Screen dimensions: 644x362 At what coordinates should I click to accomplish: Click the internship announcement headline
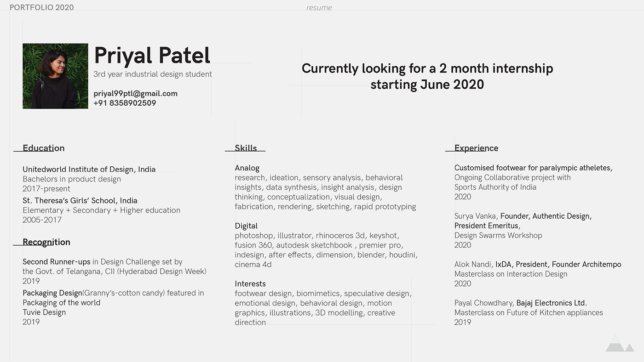click(x=427, y=76)
